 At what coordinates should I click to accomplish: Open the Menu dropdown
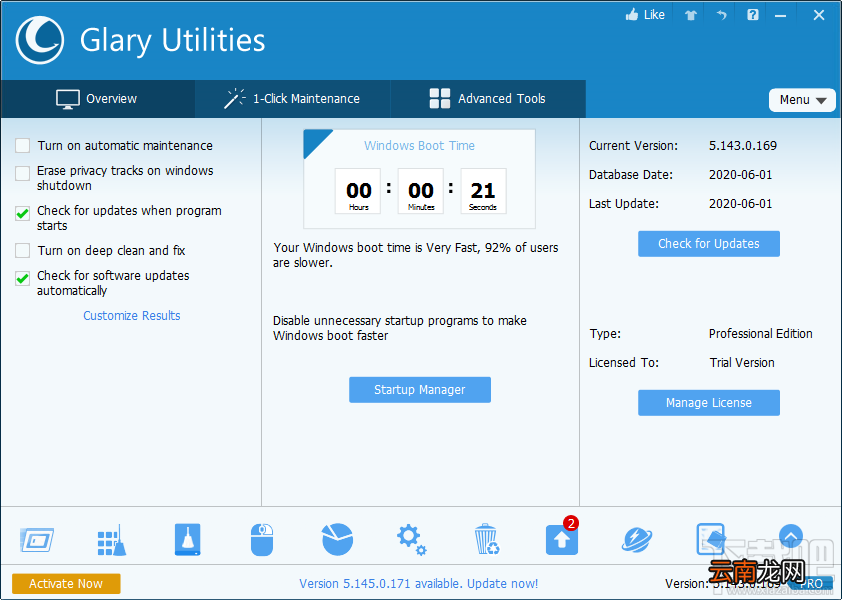[x=802, y=100]
